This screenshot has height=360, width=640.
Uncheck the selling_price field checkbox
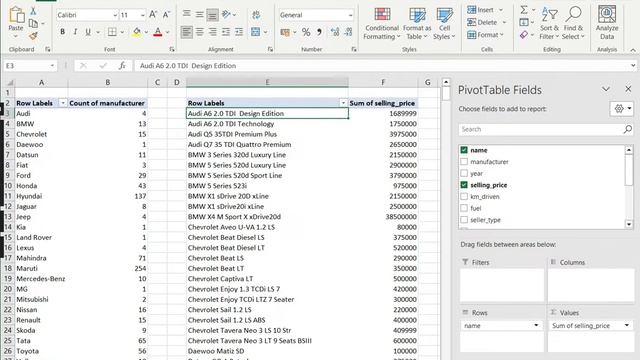pyautogui.click(x=464, y=185)
